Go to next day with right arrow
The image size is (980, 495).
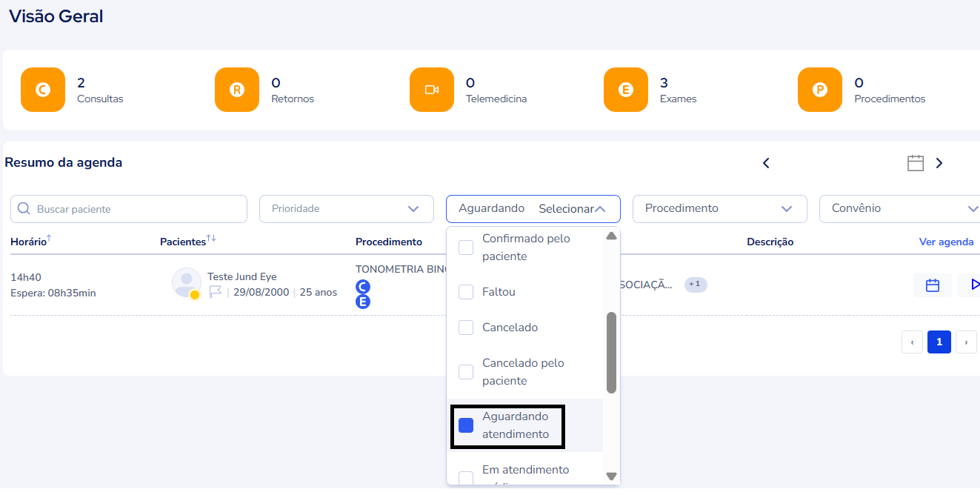[x=939, y=163]
